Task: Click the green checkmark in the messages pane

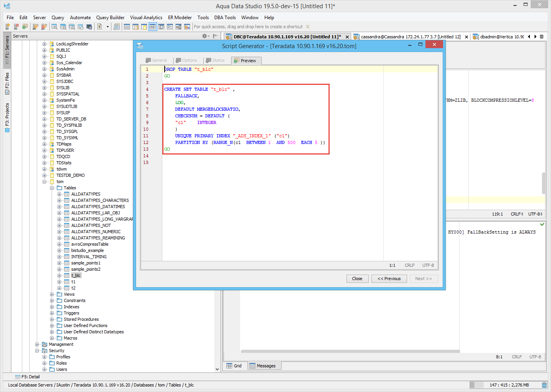Action: 542,225
